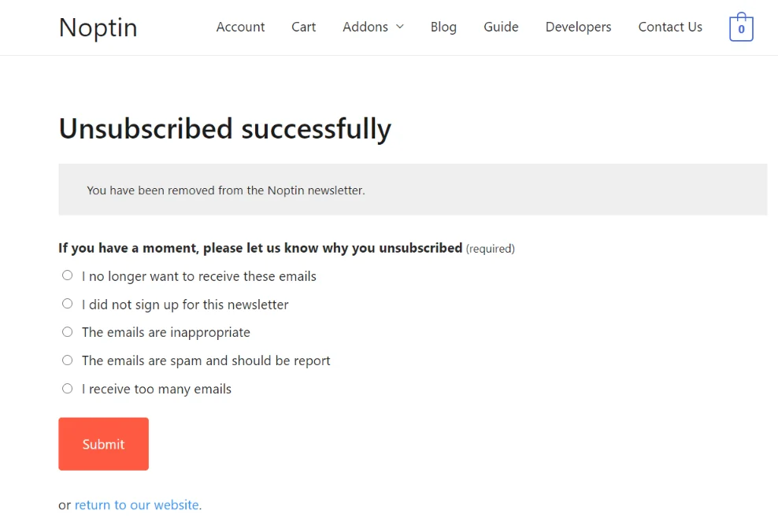Viewport: 778px width, 532px height.
Task: Open the shopping cart bag icon
Action: click(x=741, y=27)
